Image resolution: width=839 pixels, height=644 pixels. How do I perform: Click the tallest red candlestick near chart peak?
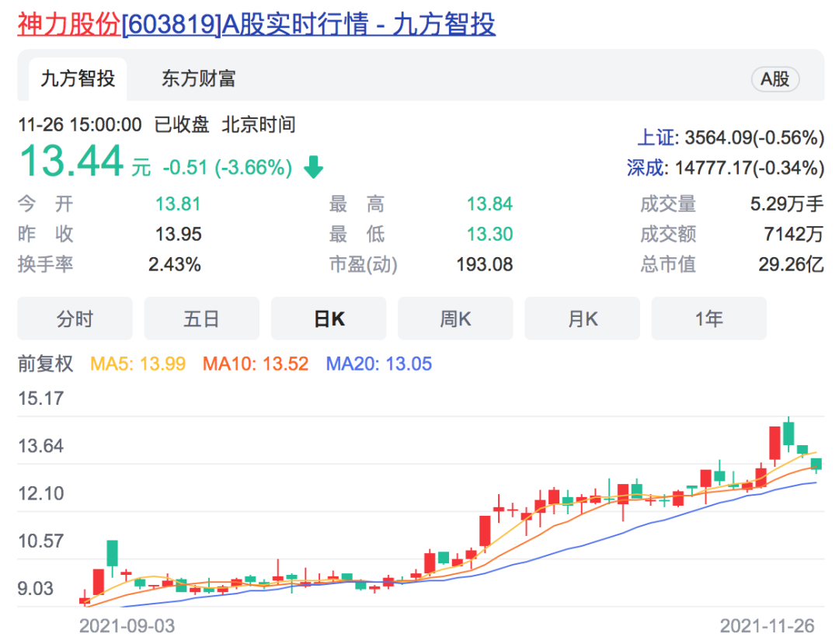point(775,443)
